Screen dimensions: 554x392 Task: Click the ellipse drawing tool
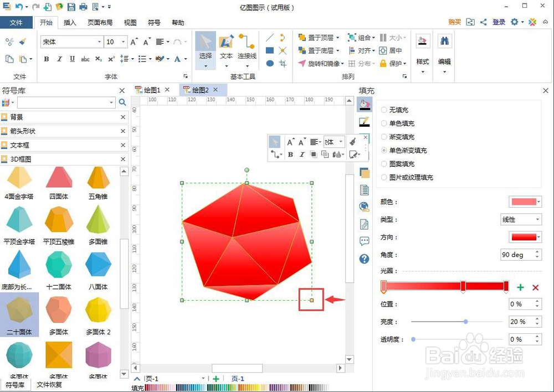coord(269,63)
